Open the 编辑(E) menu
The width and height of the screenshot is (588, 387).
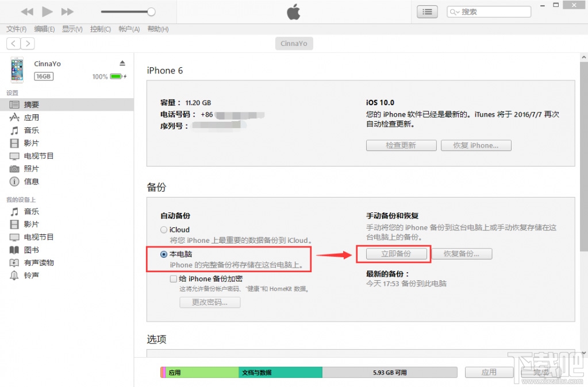[x=44, y=29]
